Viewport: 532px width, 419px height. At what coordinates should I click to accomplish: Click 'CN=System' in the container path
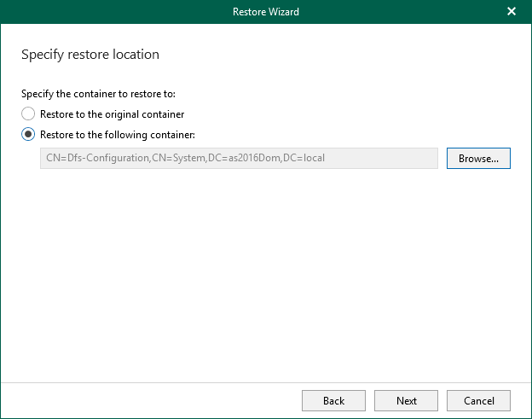168,158
